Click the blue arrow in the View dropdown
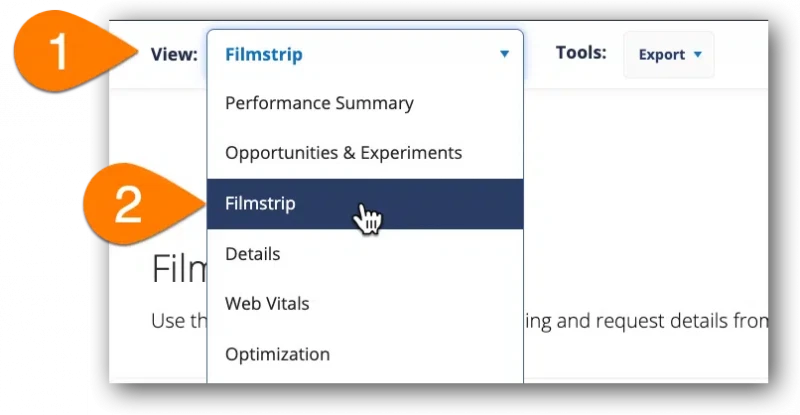Screen dimensions: 800x415 point(504,54)
